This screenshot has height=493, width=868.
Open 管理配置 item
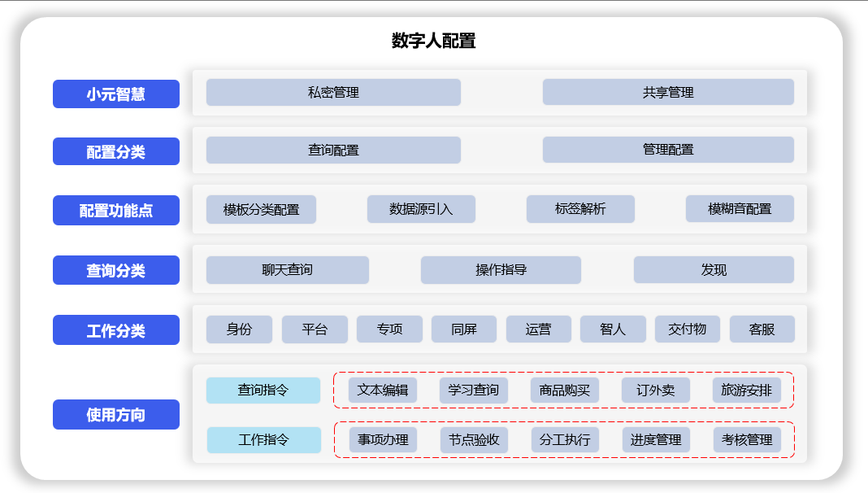click(668, 150)
